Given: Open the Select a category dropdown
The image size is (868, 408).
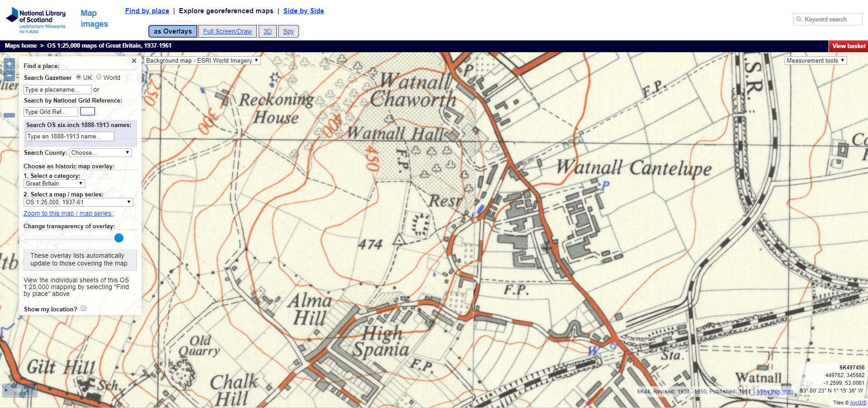Looking at the screenshot, I should (x=54, y=183).
